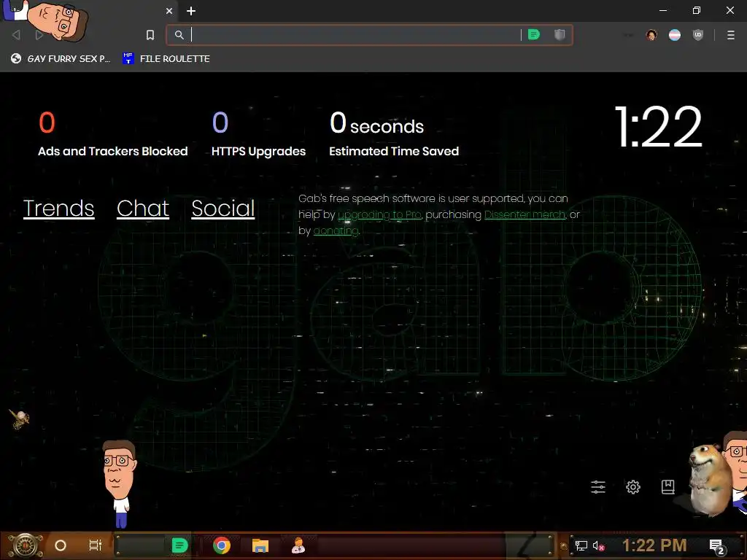The image size is (747, 560).
Task: Open the Shields icon in the address bar
Action: [560, 34]
